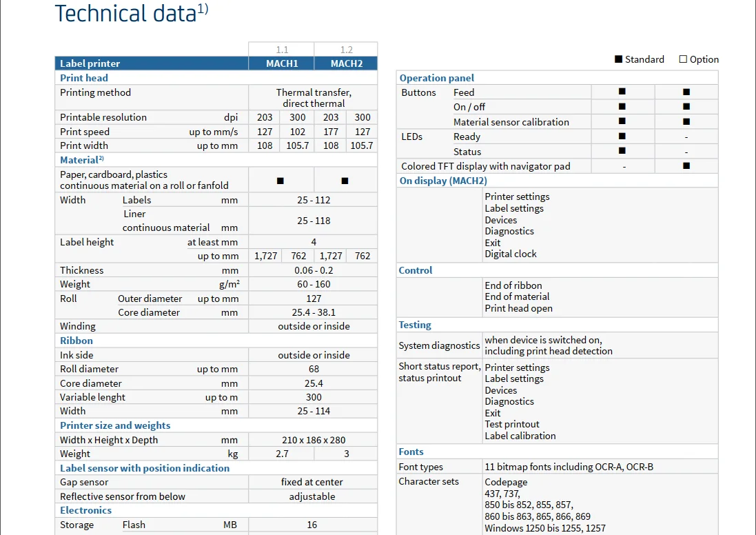Select ribbon width value '25 - 114'
756x535 pixels.
click(x=314, y=411)
